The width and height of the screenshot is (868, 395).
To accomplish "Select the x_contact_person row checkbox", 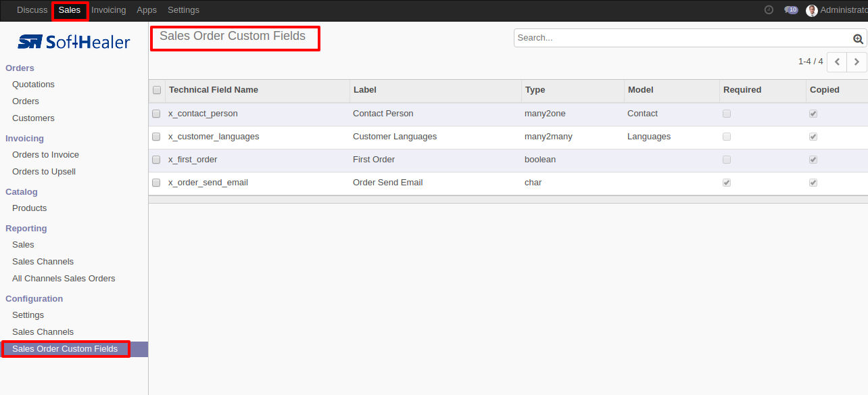I will pos(156,114).
